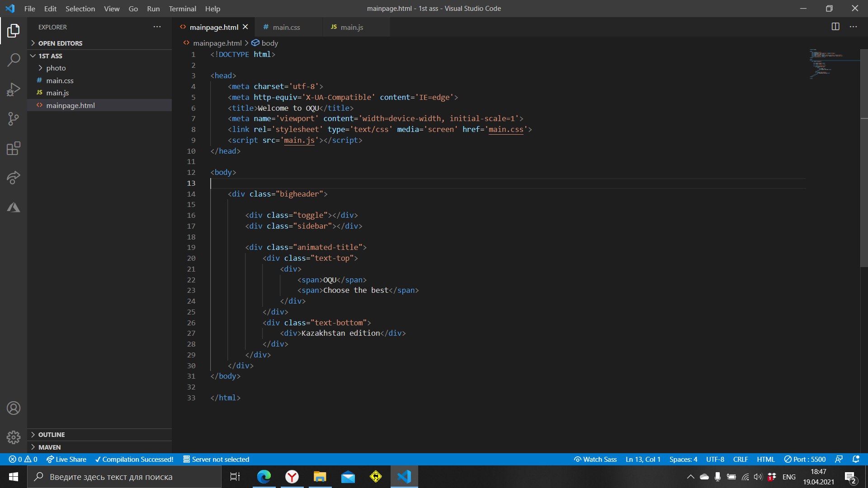The width and height of the screenshot is (868, 488).
Task: Follow the main.css href link in code
Action: point(506,130)
